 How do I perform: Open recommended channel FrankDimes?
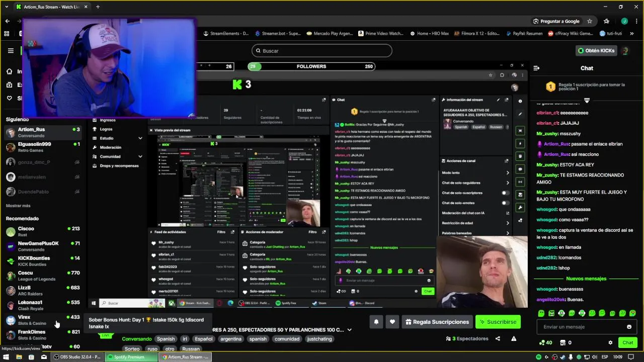tap(42, 335)
